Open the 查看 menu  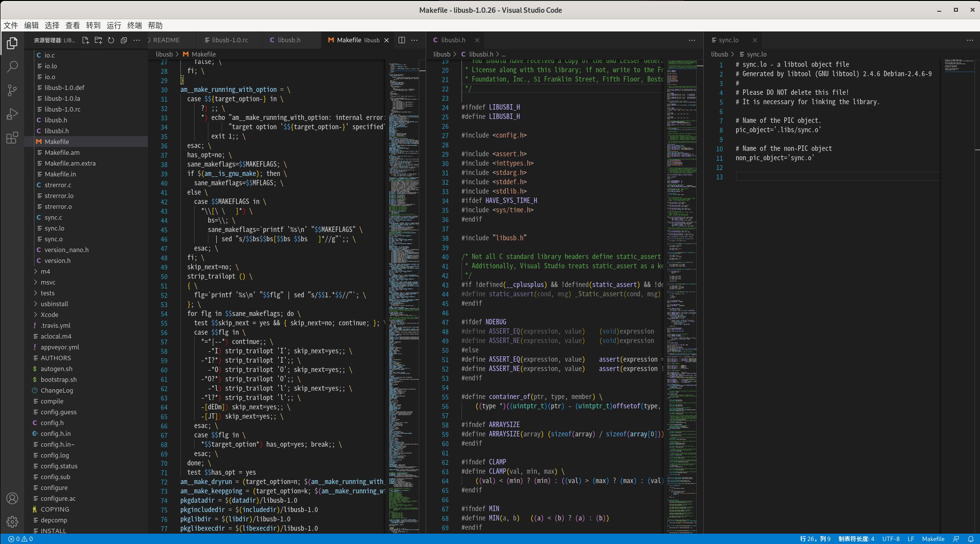tap(73, 26)
